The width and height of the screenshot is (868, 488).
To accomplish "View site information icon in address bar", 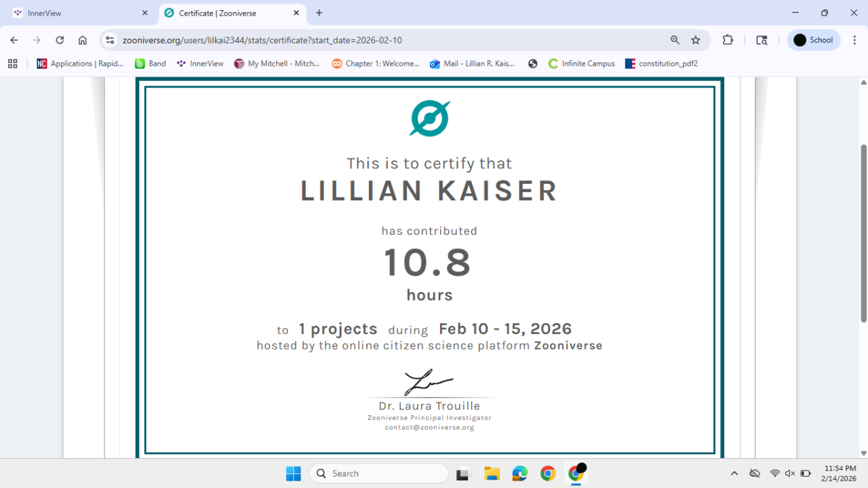I will coord(111,40).
